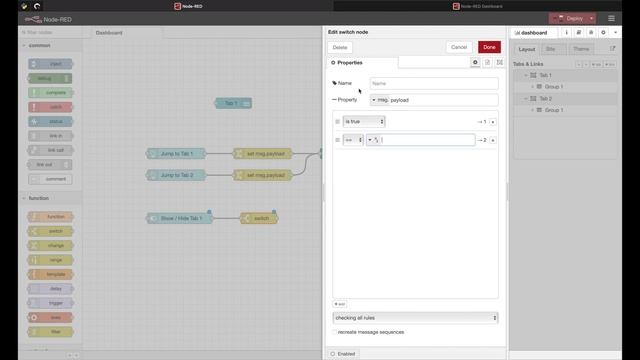The height and width of the screenshot is (360, 640).
Task: Open the node properties settings gear icon
Action: point(475,62)
